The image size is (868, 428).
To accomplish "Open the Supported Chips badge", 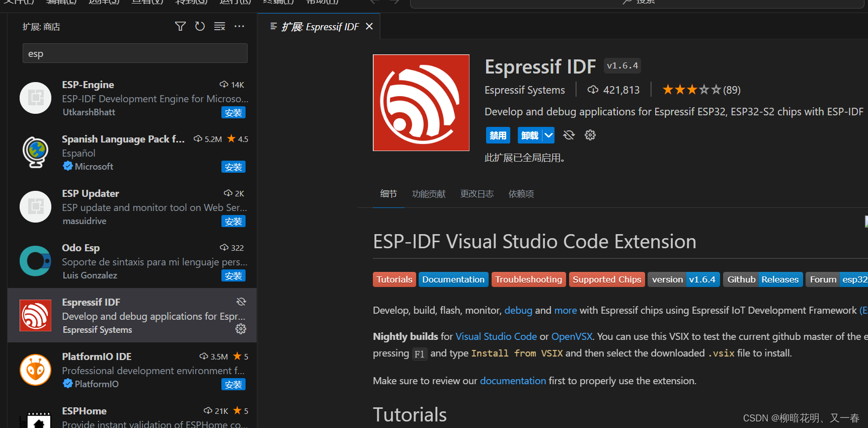I will [x=607, y=279].
